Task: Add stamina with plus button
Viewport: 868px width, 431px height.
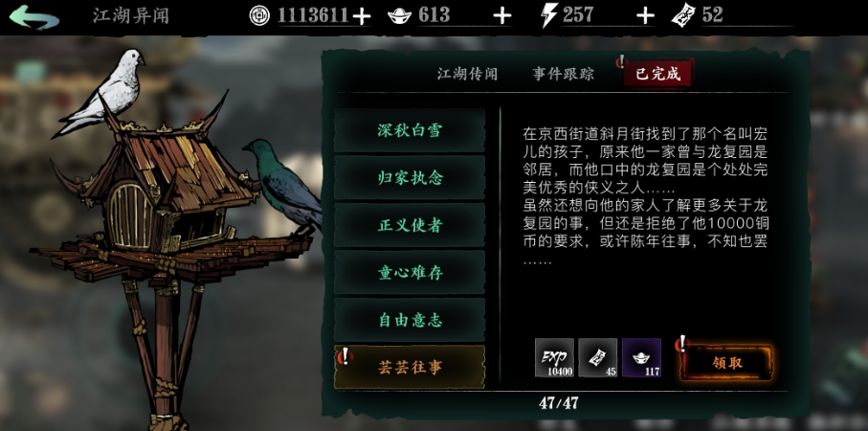Action: [645, 16]
